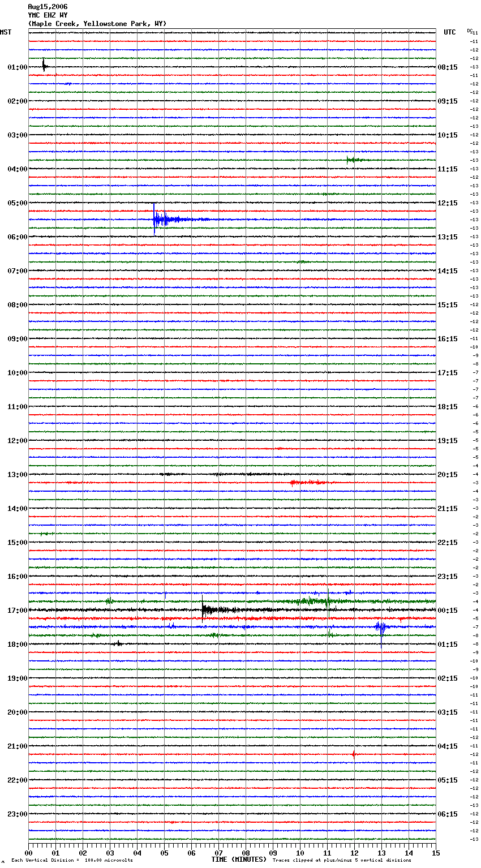The width and height of the screenshot is (481, 868).
Task: Click the 11:15 UTC time label
Action: coord(448,169)
